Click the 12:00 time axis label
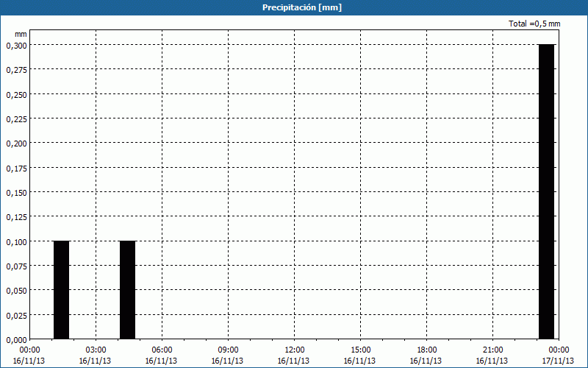The height and width of the screenshot is (368, 588). (x=295, y=350)
